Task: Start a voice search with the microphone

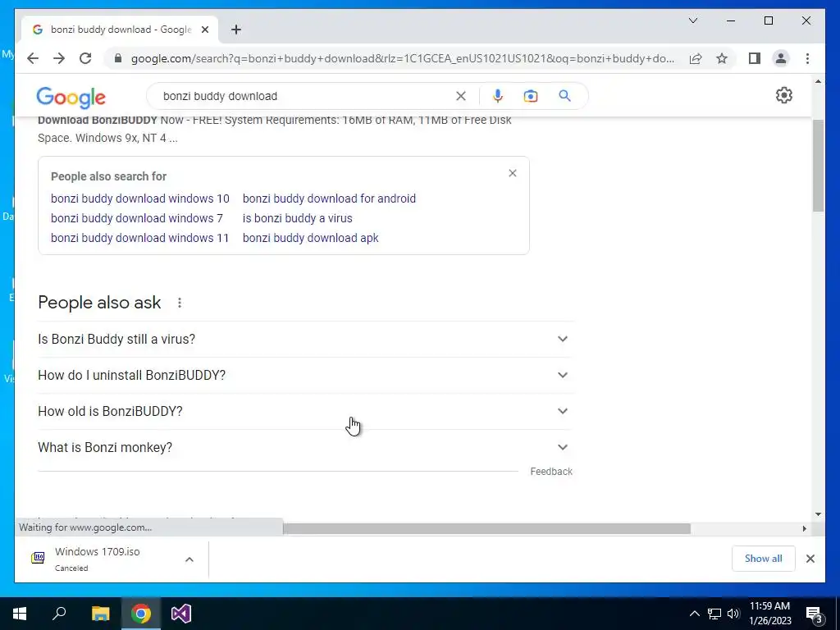Action: coord(498,96)
